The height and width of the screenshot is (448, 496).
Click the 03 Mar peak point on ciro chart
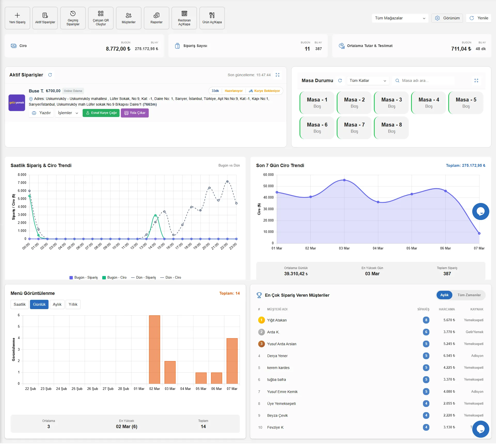tap(344, 180)
